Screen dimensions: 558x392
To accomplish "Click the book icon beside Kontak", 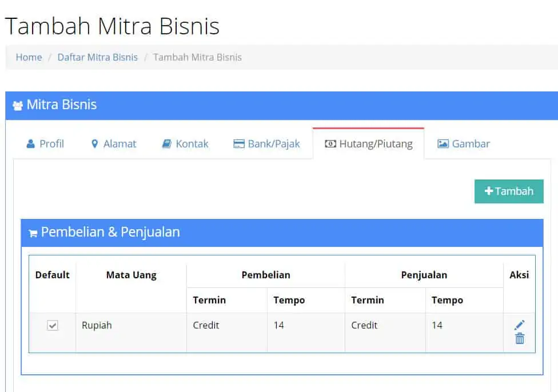I will point(166,143).
